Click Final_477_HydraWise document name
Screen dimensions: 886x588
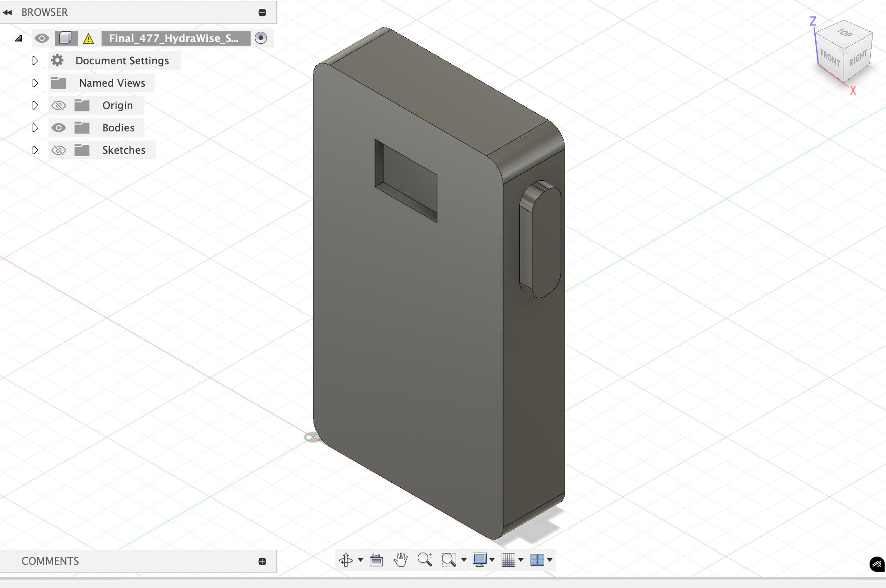(x=174, y=38)
